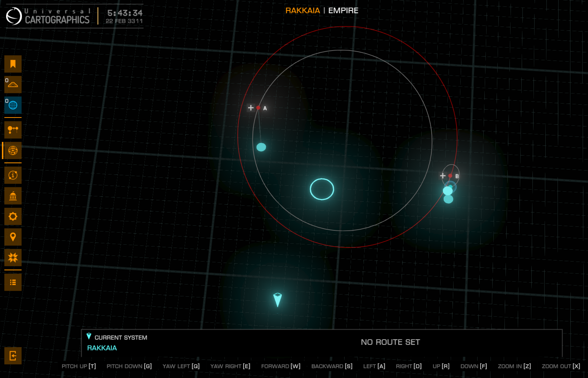Click the BACKWARD [S] control
The image size is (588, 378).
[332, 366]
